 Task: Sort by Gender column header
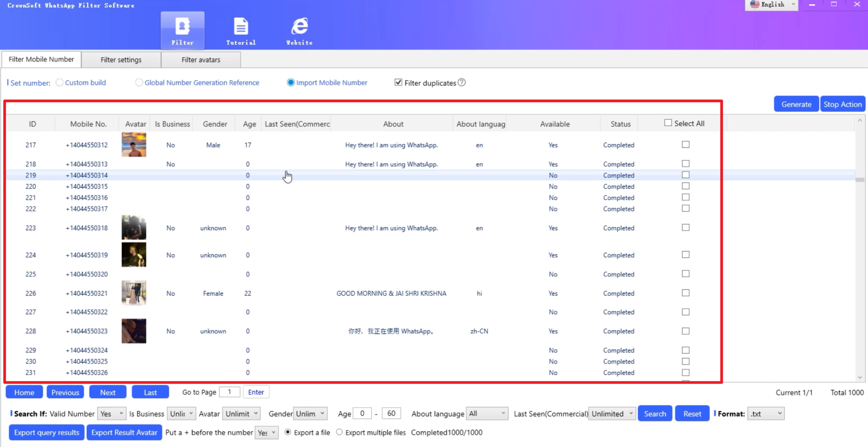click(x=215, y=124)
